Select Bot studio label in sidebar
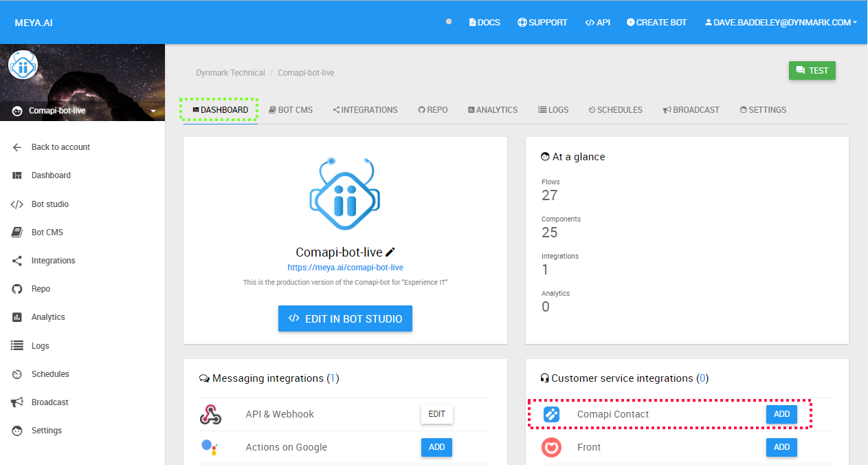Screen dimensions: 868x465 pyautogui.click(x=50, y=204)
